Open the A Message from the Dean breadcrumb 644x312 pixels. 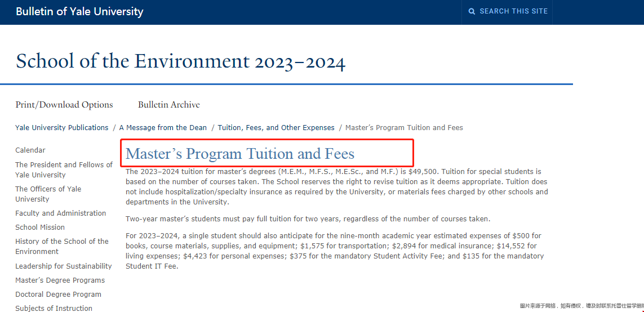[x=163, y=128]
